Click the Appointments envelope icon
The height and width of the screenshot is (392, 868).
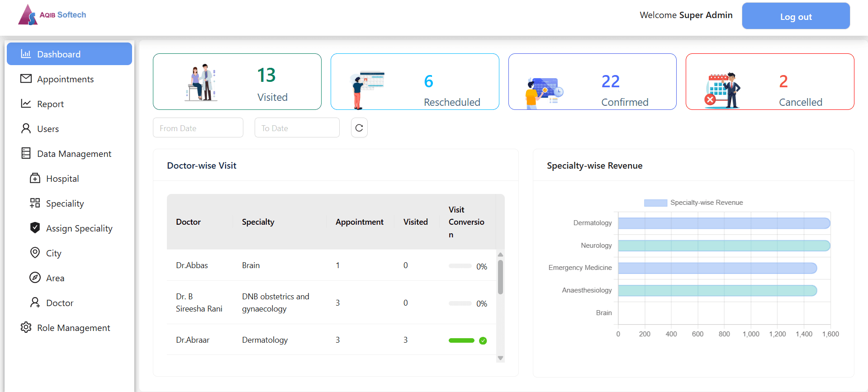[26, 79]
